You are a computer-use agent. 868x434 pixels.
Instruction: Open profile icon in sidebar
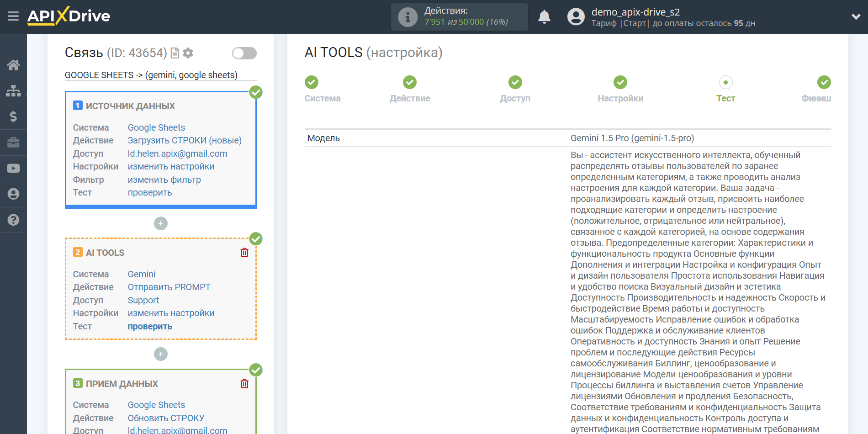click(x=13, y=194)
